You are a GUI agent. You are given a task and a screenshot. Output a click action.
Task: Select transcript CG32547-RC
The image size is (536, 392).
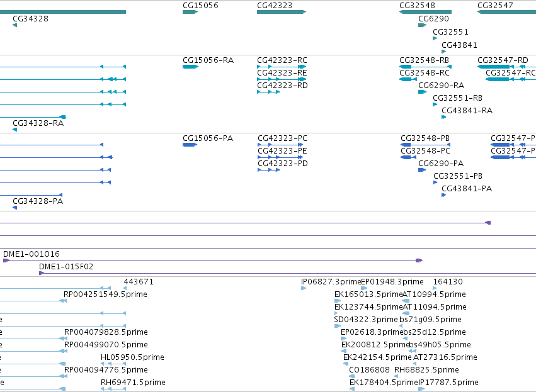coord(511,73)
